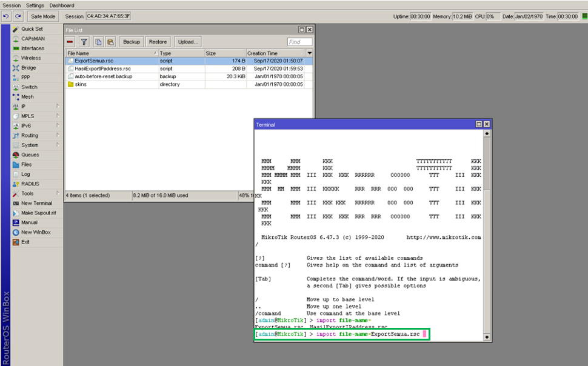Open Bridge from the sidebar

(x=37, y=68)
